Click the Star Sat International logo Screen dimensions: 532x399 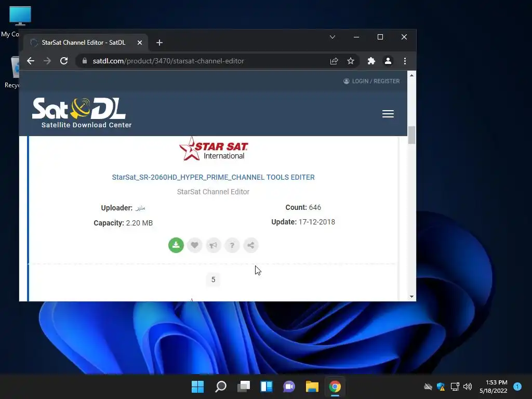click(x=213, y=149)
